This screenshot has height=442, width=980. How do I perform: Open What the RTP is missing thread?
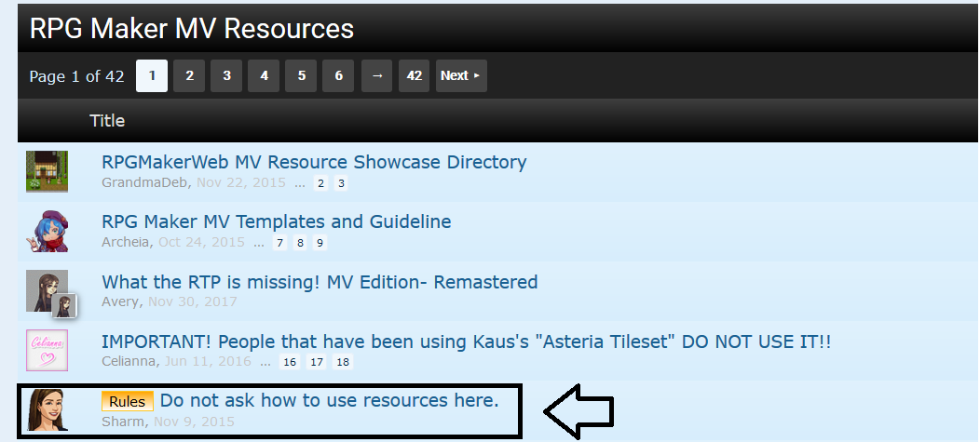point(320,282)
